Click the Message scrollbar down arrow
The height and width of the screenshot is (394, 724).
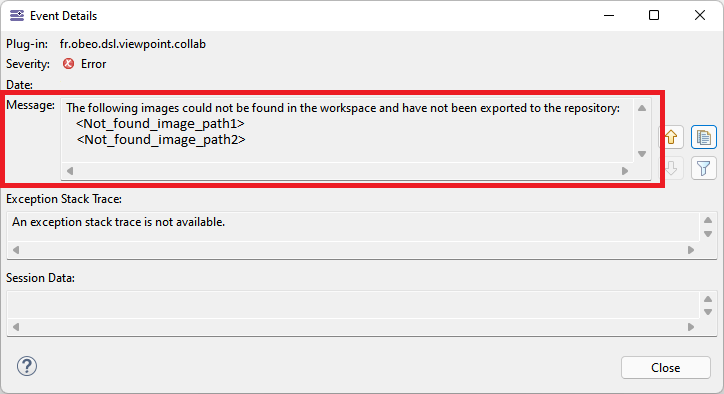[x=642, y=154]
